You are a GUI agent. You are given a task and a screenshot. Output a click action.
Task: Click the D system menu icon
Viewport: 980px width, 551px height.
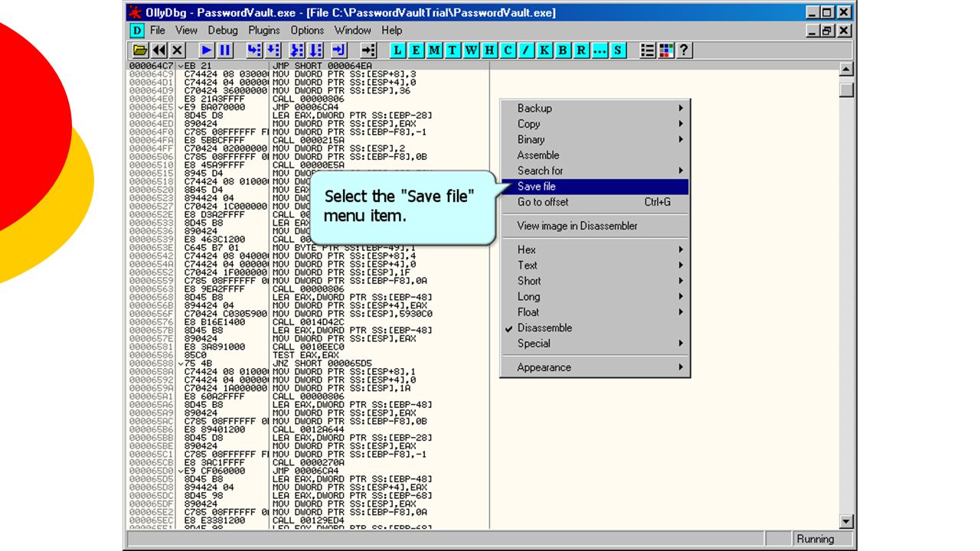(x=136, y=31)
